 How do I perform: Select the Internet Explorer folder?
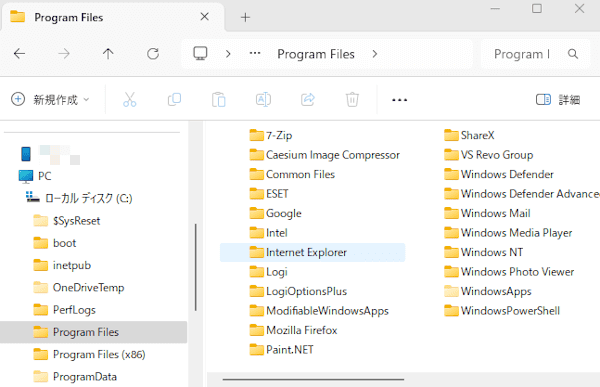pos(312,252)
